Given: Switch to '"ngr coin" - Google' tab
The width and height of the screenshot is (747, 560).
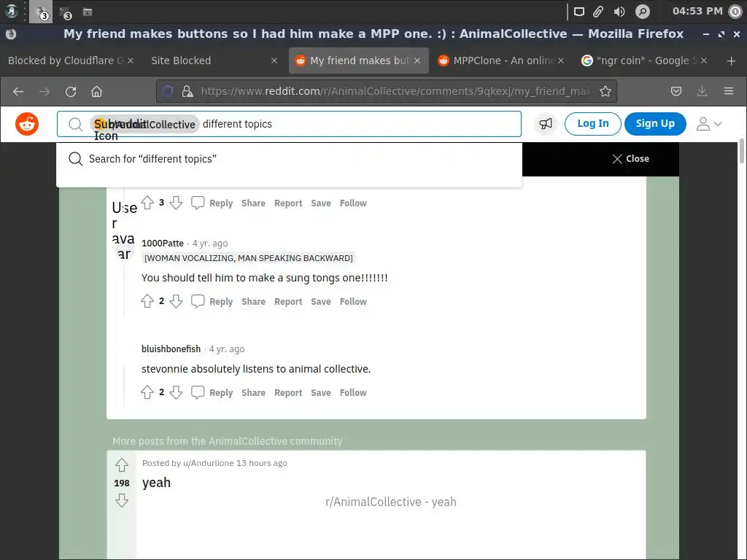Looking at the screenshot, I should coord(643,61).
